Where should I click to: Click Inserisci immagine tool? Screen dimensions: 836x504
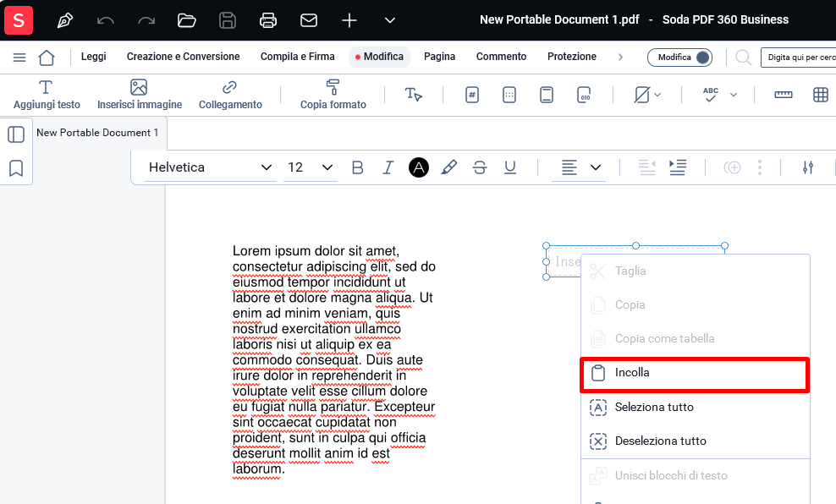point(139,95)
